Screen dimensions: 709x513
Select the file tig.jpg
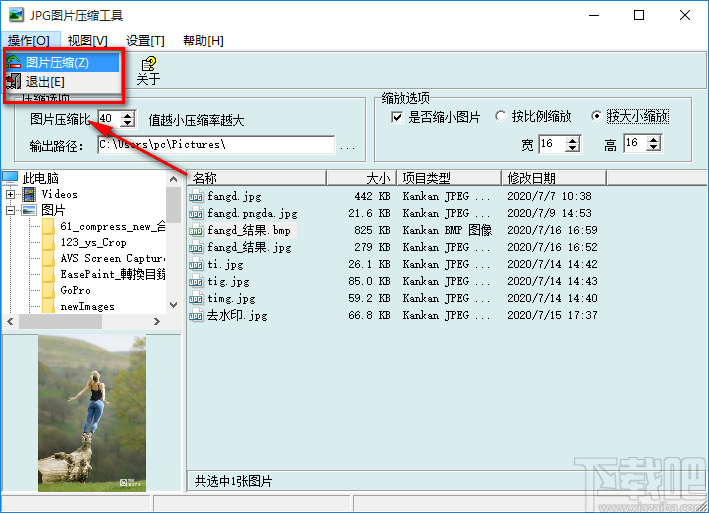[228, 282]
